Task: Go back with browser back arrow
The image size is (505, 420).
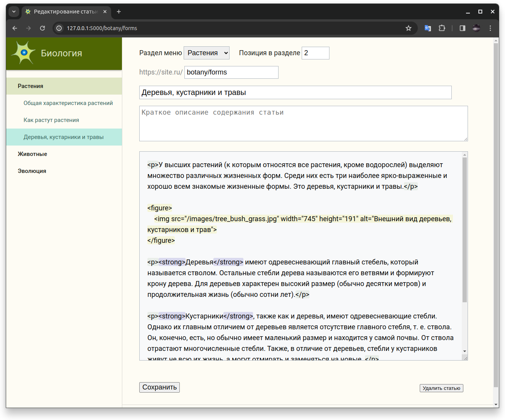Action: pos(15,28)
